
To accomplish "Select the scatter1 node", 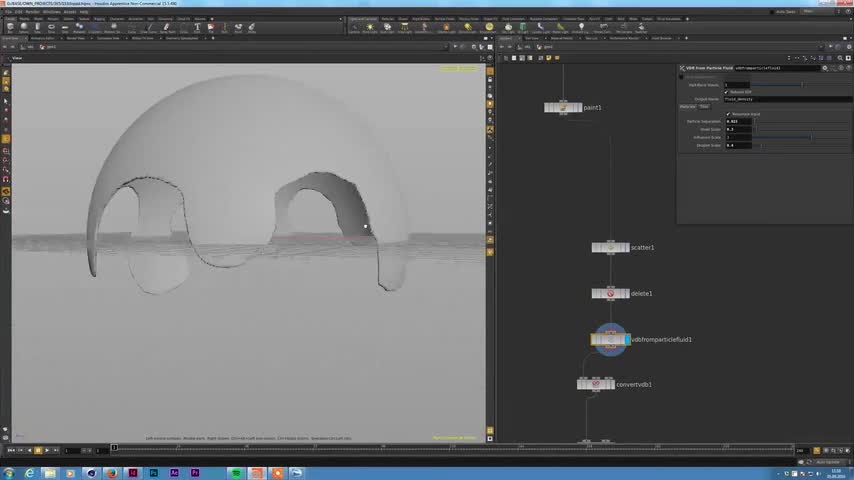I will pyautogui.click(x=610, y=247).
